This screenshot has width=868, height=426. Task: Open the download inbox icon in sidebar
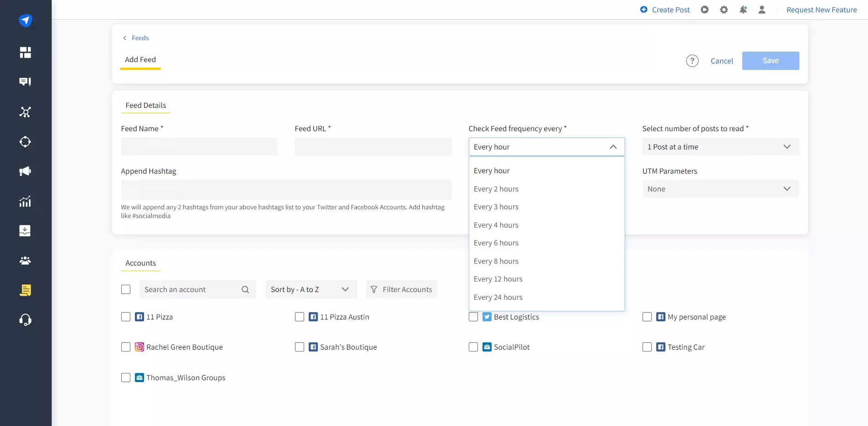[25, 231]
